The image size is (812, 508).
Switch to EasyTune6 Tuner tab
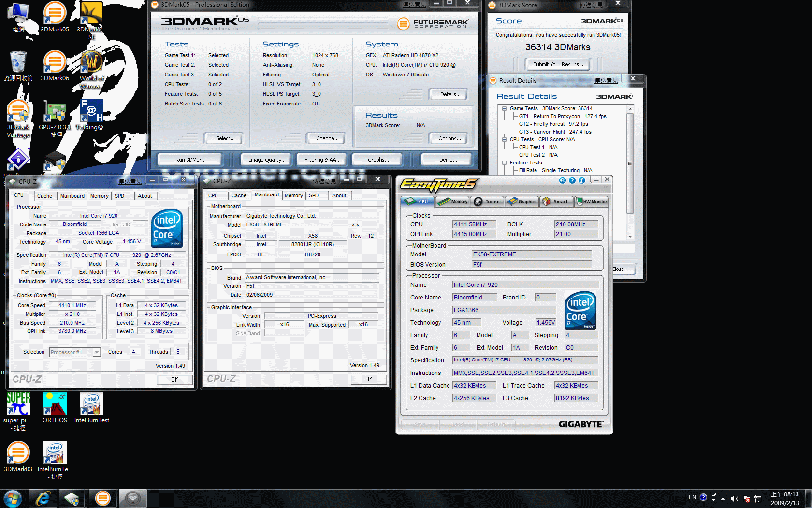[x=487, y=201]
